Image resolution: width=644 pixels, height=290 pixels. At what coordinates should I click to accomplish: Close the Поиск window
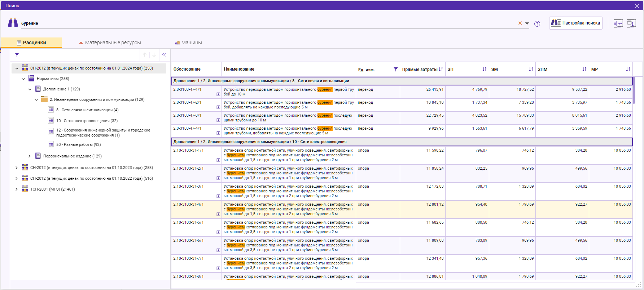[x=637, y=6]
